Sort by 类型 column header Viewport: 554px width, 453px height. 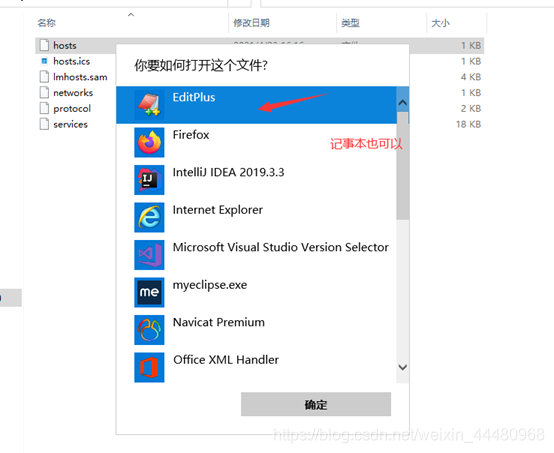[x=350, y=23]
